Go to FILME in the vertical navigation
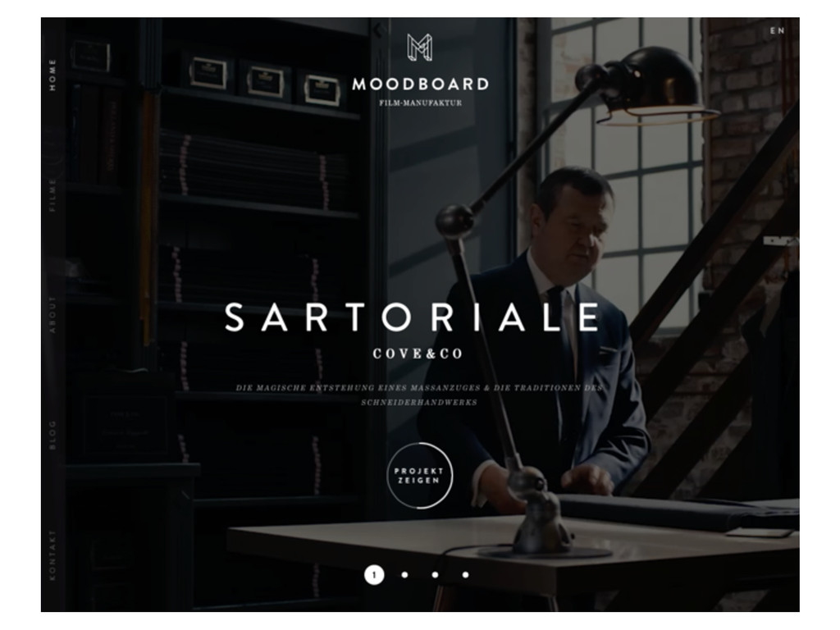 click(52, 195)
